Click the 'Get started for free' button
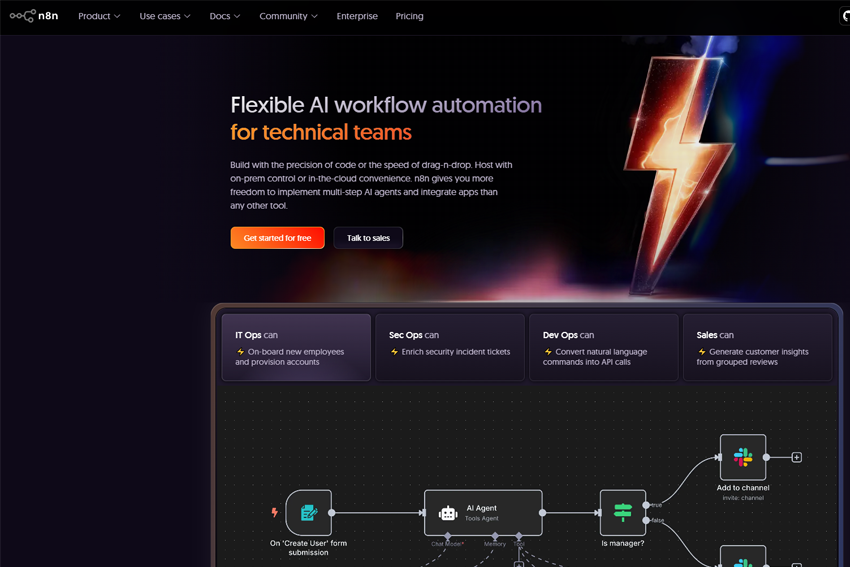The width and height of the screenshot is (850, 567). [x=277, y=238]
